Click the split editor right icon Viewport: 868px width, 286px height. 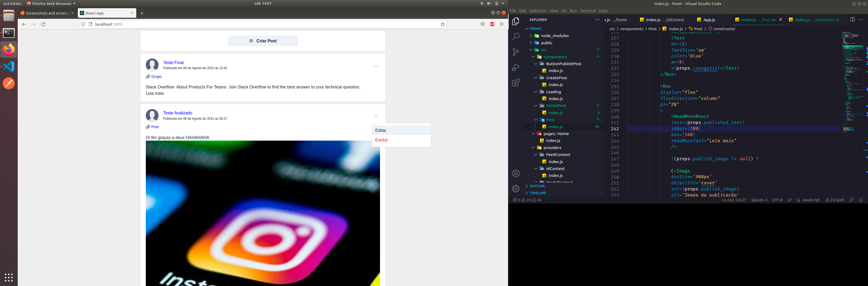click(852, 20)
